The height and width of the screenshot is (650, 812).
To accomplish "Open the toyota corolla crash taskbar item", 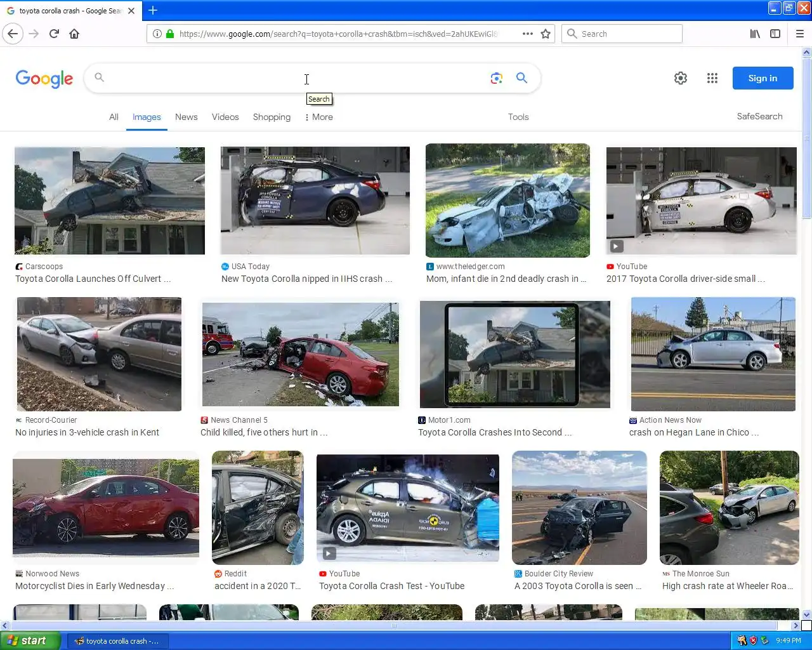I will (x=117, y=641).
